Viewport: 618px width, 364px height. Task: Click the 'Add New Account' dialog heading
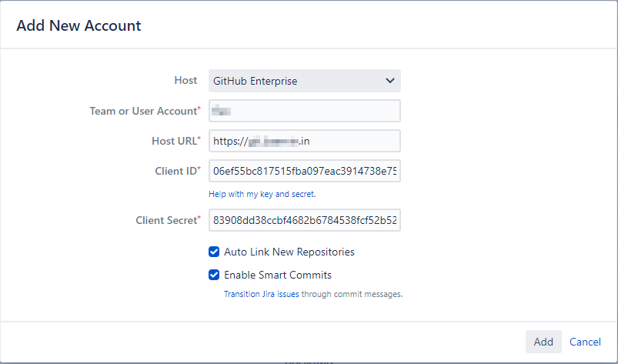pyautogui.click(x=79, y=25)
